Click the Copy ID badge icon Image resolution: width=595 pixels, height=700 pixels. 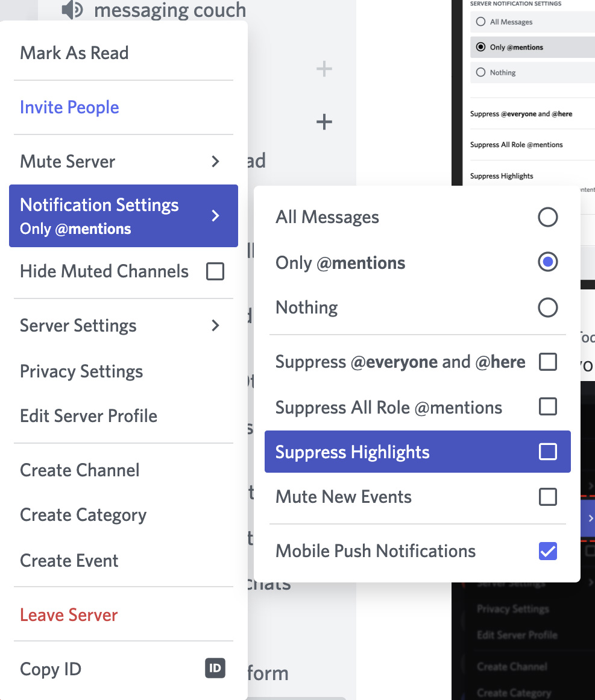click(215, 668)
